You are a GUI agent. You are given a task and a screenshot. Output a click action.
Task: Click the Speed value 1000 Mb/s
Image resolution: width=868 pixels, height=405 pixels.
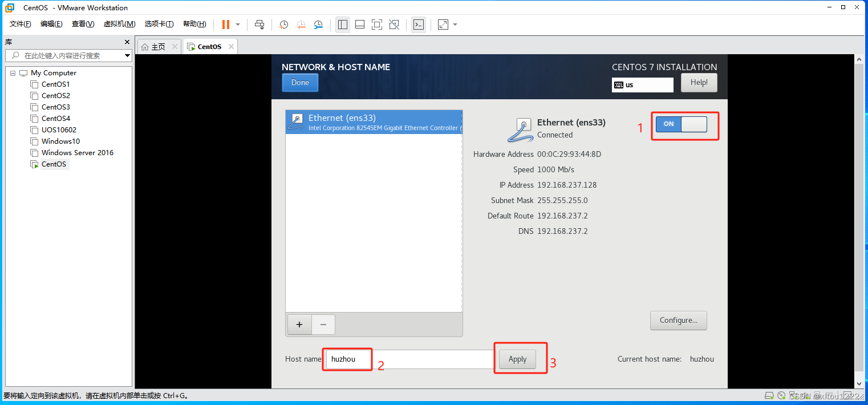(x=555, y=169)
